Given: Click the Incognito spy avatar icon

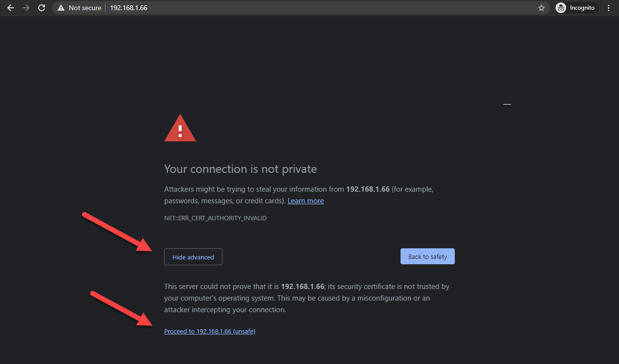Looking at the screenshot, I should 561,8.
